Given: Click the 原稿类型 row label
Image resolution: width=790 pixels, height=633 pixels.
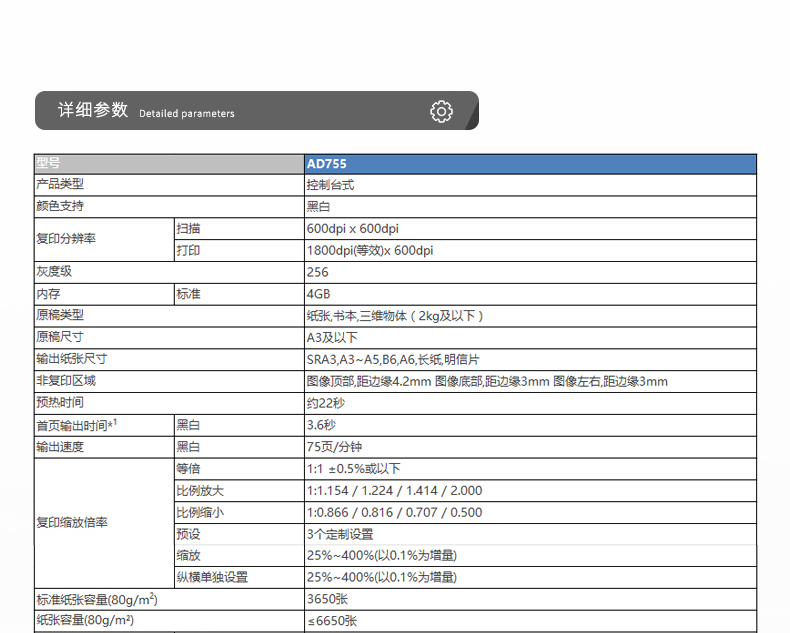Looking at the screenshot, I should tap(60, 316).
